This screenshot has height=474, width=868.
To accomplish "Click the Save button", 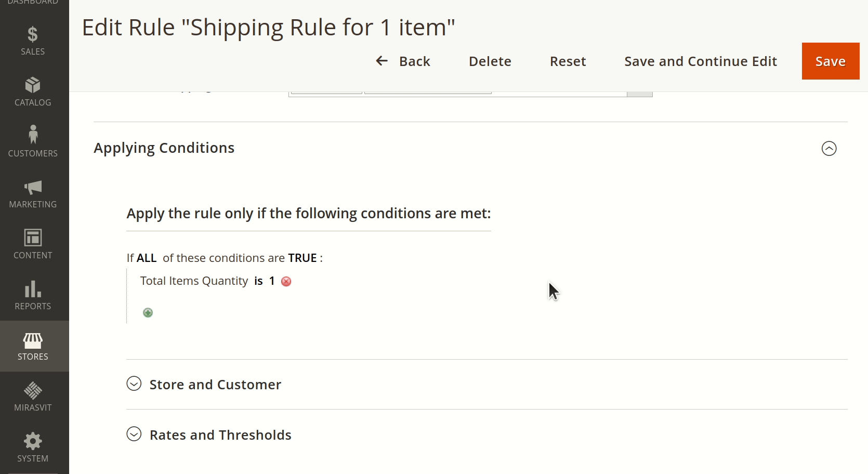I will pyautogui.click(x=830, y=61).
